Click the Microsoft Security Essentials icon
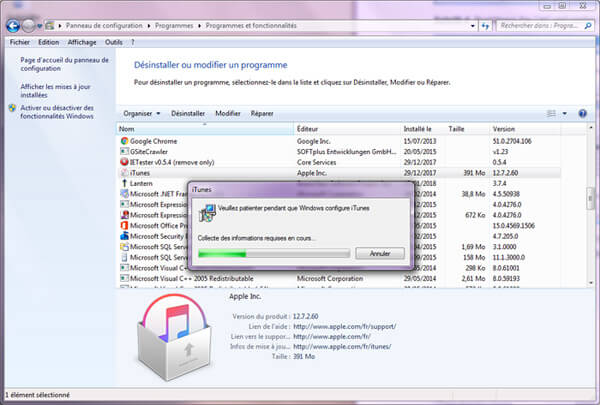 pyautogui.click(x=124, y=236)
